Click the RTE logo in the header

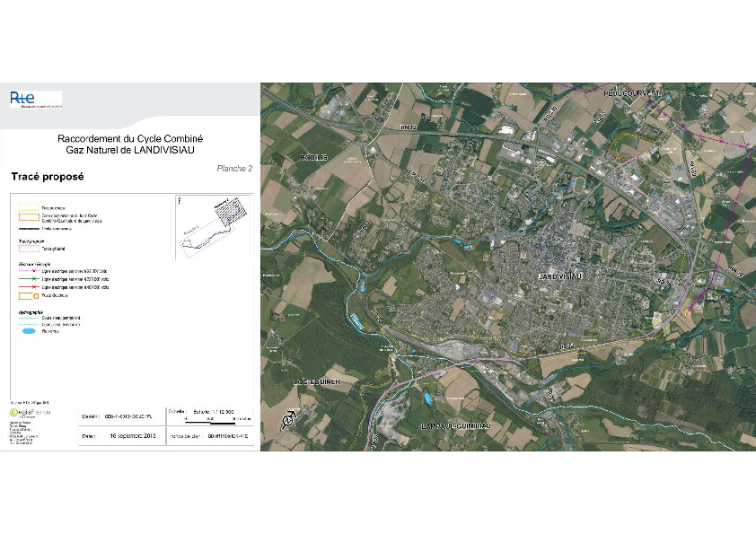click(35, 99)
